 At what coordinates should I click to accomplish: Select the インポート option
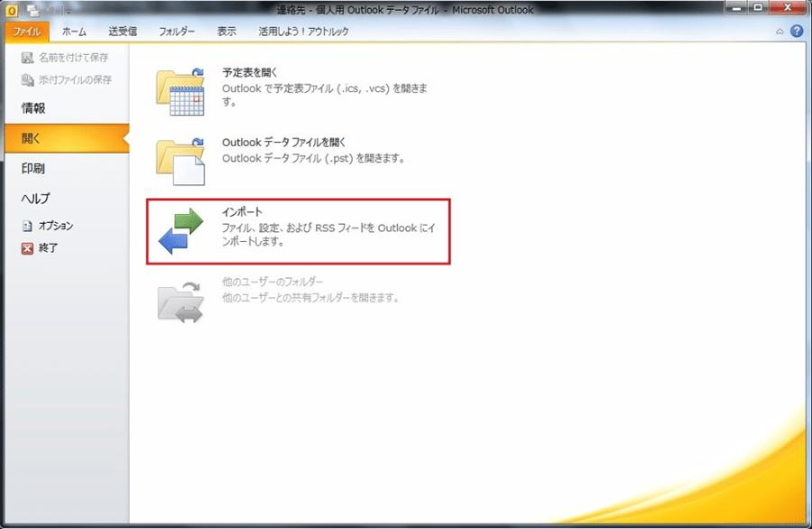(299, 232)
